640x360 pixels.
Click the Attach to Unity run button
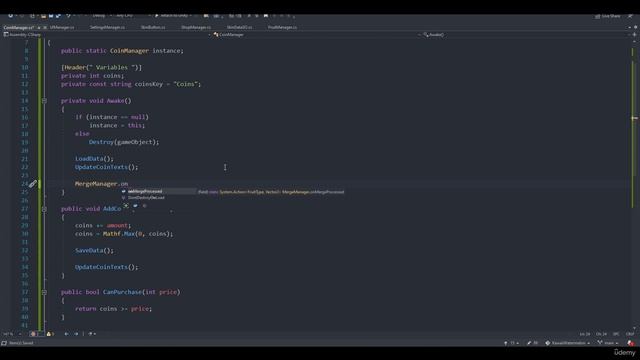tap(173, 16)
